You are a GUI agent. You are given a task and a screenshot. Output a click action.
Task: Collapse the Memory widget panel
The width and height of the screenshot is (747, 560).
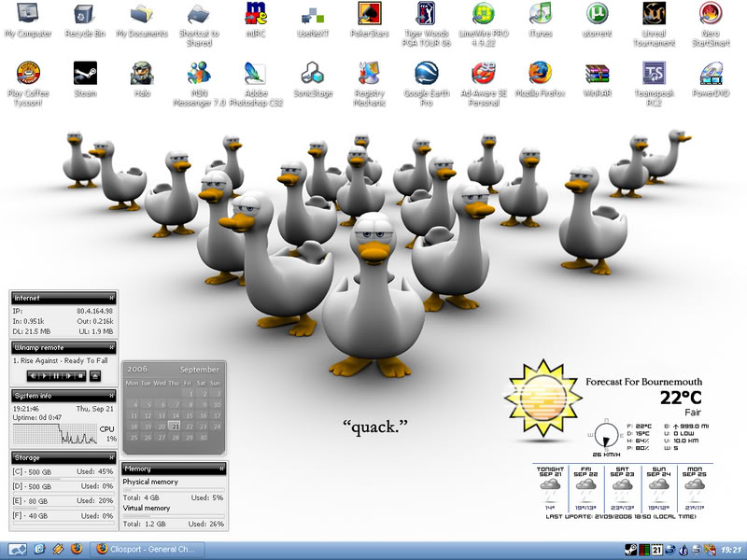[221, 469]
